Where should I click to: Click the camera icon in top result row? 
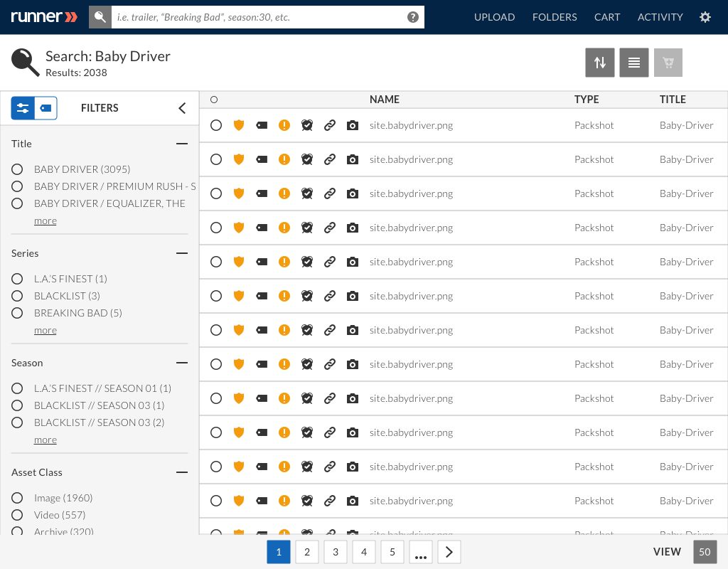coord(353,125)
